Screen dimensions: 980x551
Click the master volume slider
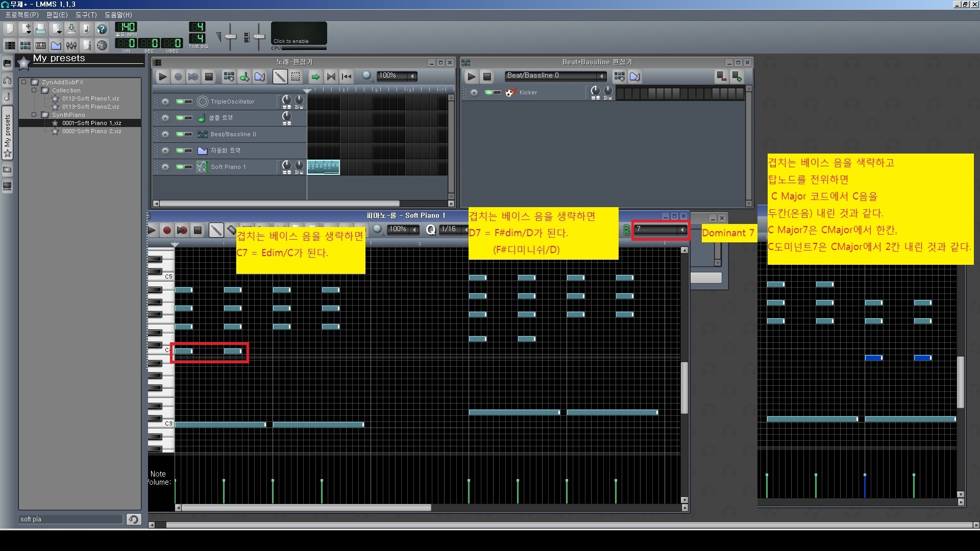tap(230, 37)
